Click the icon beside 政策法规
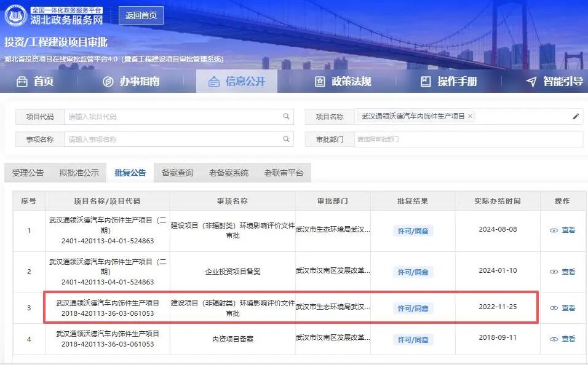The image size is (588, 365). 319,82
